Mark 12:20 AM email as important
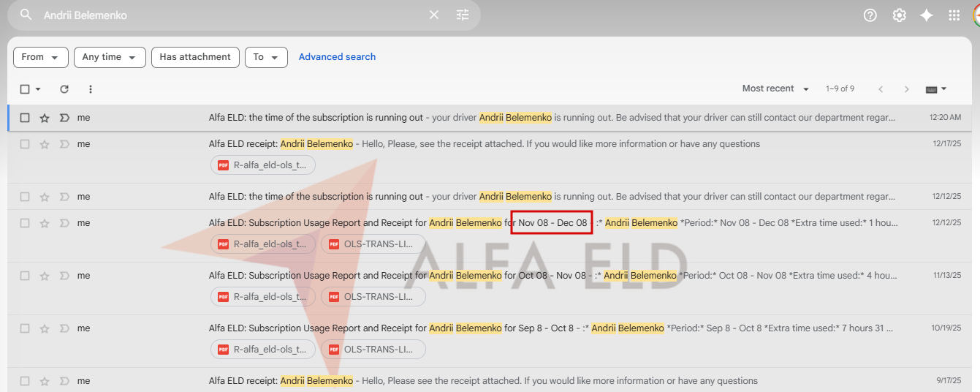980x392 pixels. [x=64, y=118]
